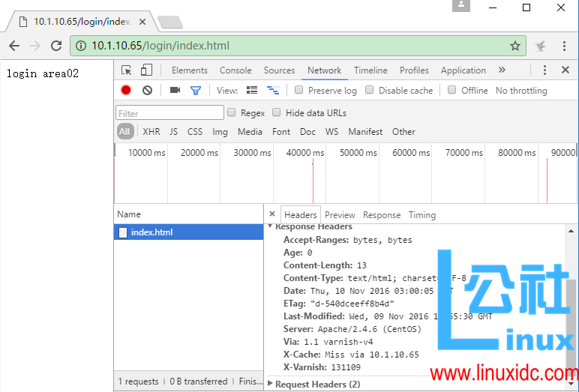This screenshot has width=579, height=392.
Task: Click the address bar URL
Action: pos(160,46)
